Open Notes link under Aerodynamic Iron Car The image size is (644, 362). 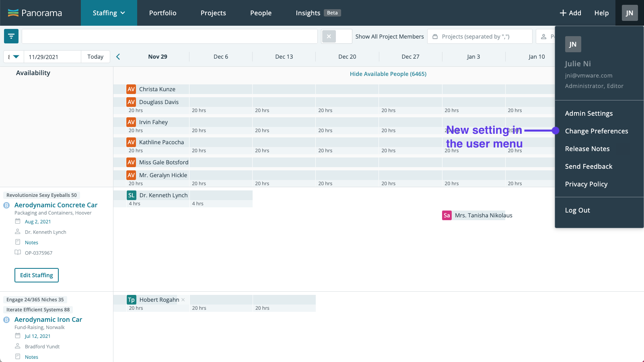pos(31,357)
